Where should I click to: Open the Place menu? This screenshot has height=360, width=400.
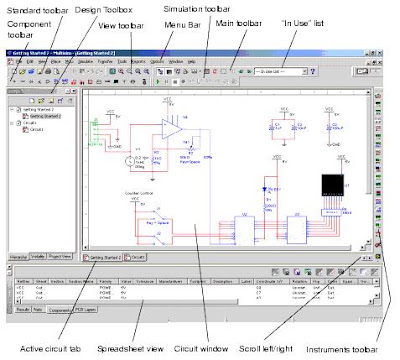click(55, 62)
